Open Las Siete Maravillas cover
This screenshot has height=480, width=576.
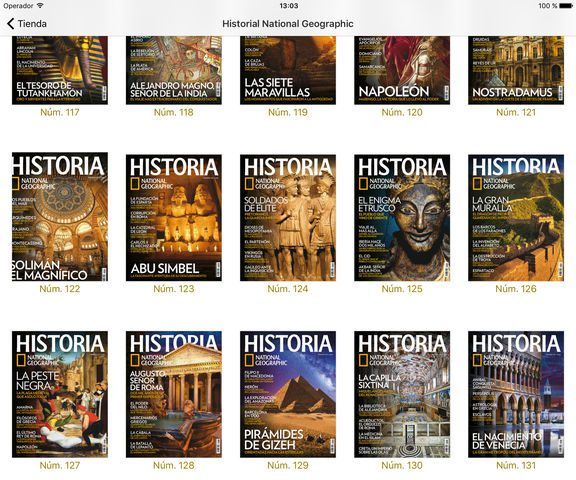pos(288,70)
